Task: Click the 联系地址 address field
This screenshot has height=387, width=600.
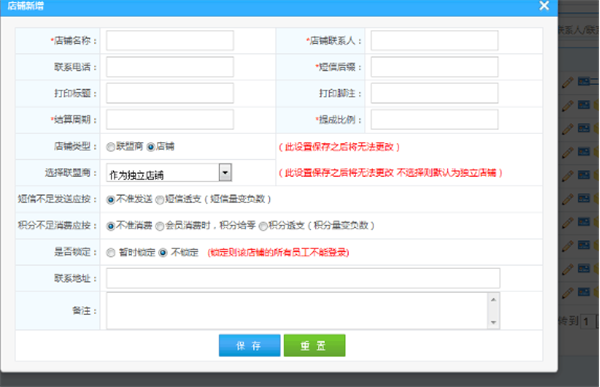Action: click(x=303, y=278)
